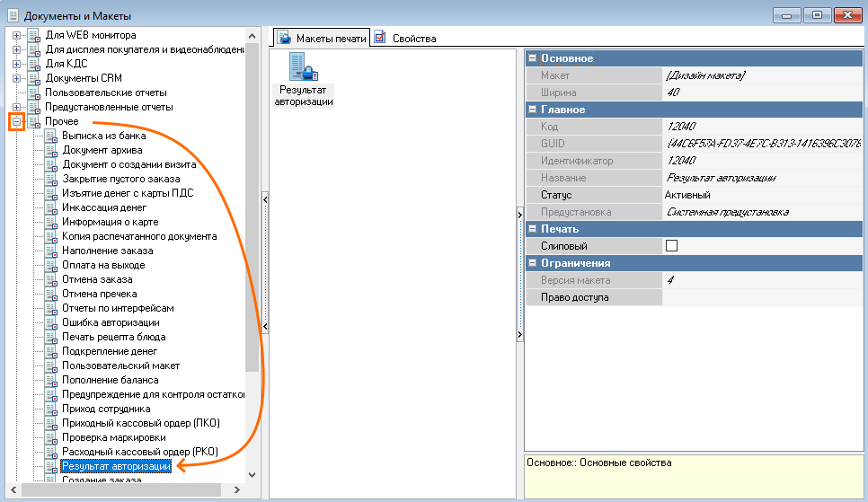Select Ошибка авторизации in the tree

click(x=111, y=322)
